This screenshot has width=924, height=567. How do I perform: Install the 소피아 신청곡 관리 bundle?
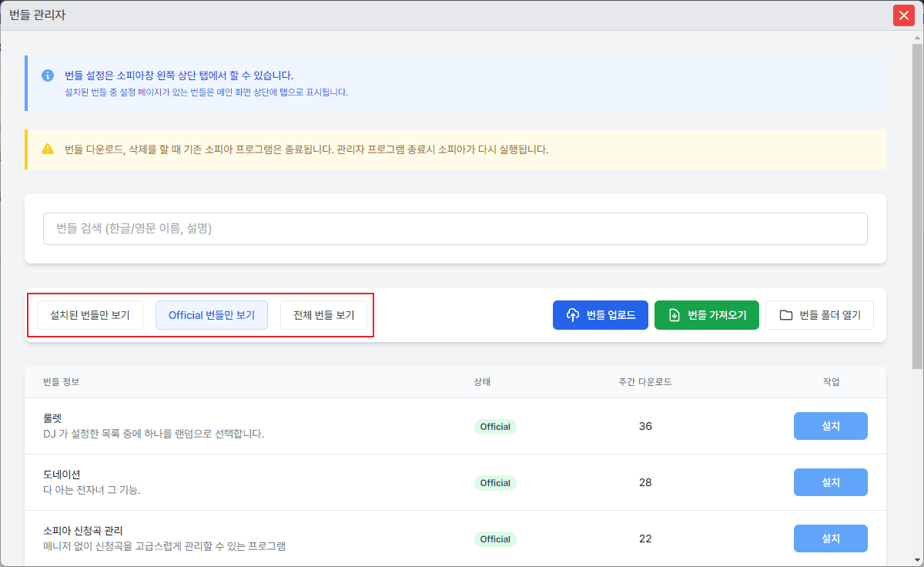tap(831, 538)
